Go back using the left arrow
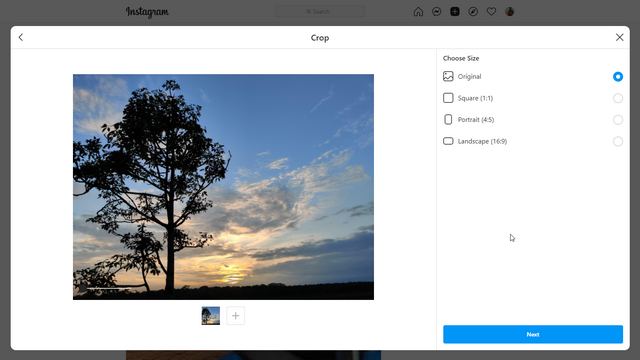The image size is (640, 360). pyautogui.click(x=21, y=37)
